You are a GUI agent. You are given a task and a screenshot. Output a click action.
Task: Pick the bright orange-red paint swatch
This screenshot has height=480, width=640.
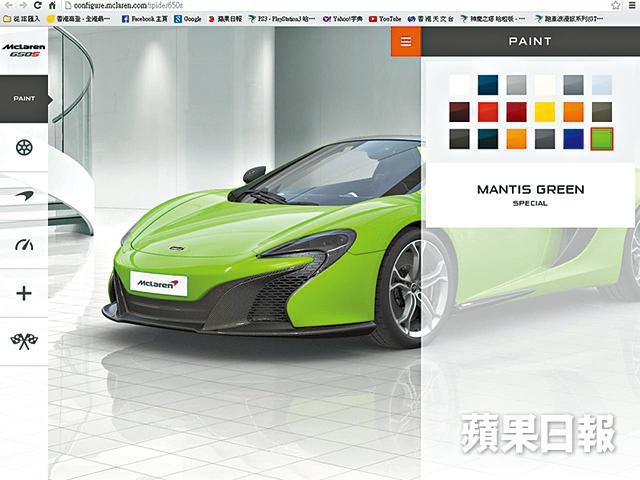(x=488, y=112)
